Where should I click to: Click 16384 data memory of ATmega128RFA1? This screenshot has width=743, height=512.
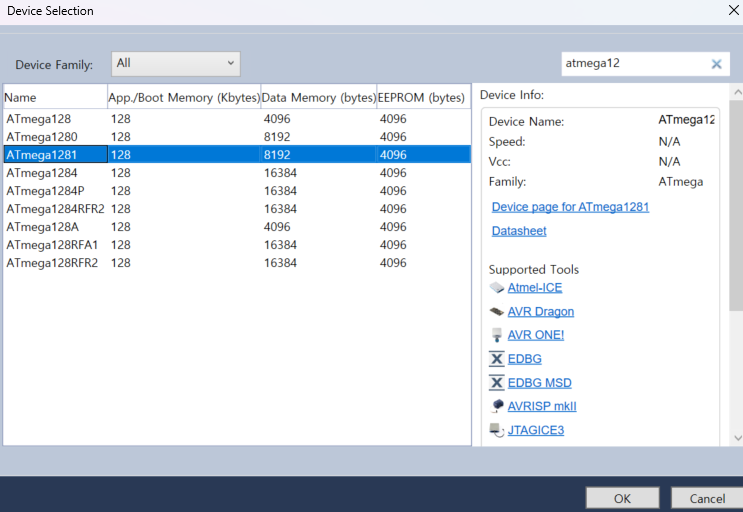tap(280, 244)
